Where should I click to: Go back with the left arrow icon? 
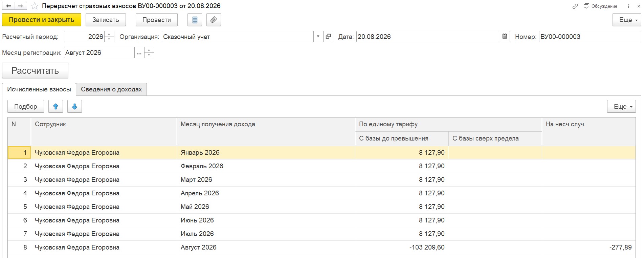[8, 6]
